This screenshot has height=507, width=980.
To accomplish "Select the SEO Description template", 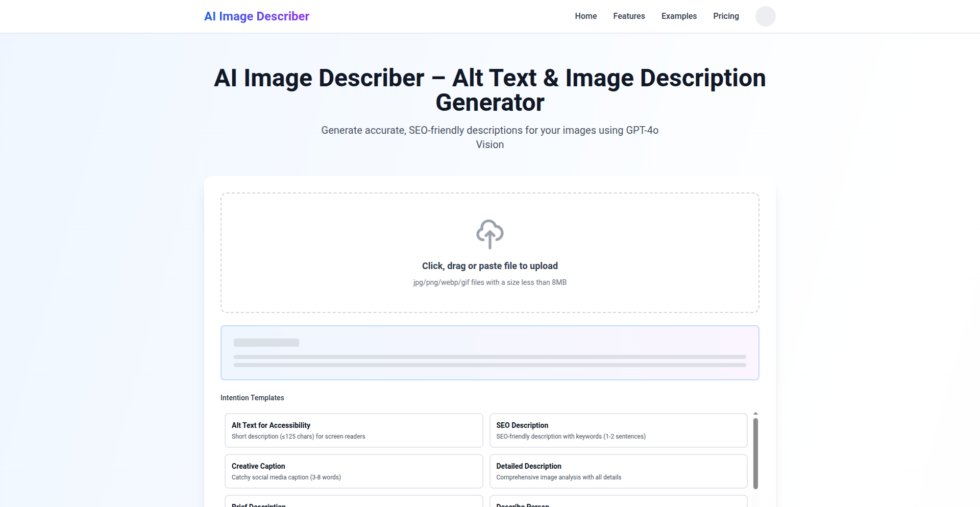I will click(618, 430).
